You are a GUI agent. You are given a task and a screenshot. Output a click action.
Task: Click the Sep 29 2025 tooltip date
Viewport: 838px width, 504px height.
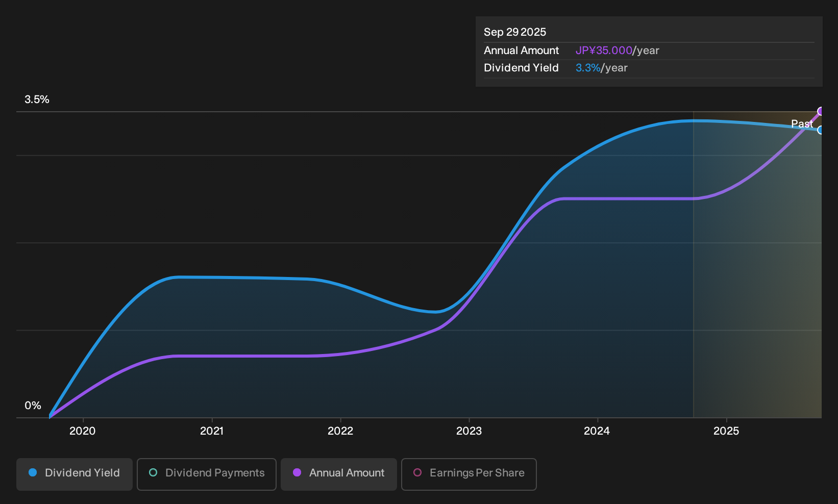[515, 32]
